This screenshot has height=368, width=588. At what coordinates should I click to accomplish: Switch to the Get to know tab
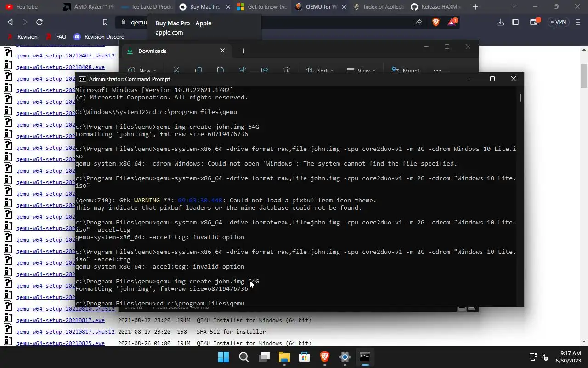tap(262, 7)
